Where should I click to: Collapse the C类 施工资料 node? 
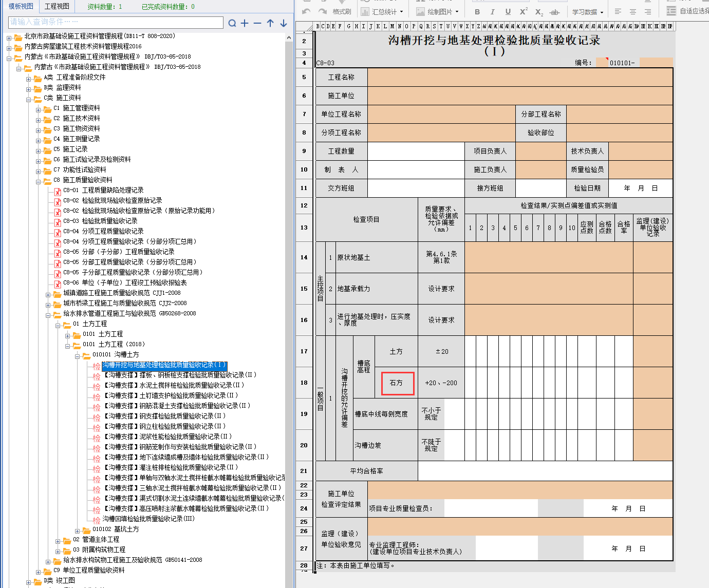pyautogui.click(x=29, y=99)
